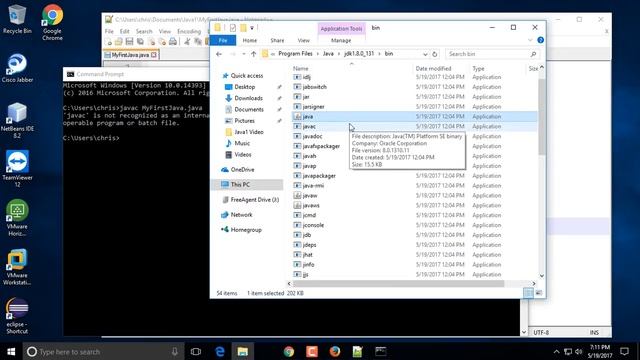The height and width of the screenshot is (360, 640).
Task: Select javac file in list
Action: point(414,127)
